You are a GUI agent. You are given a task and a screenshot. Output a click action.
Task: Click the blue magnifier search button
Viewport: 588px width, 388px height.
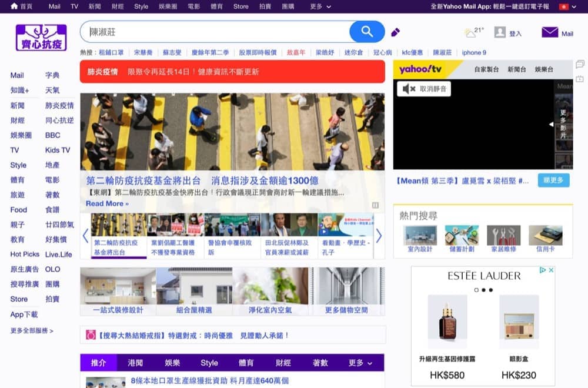coord(367,32)
